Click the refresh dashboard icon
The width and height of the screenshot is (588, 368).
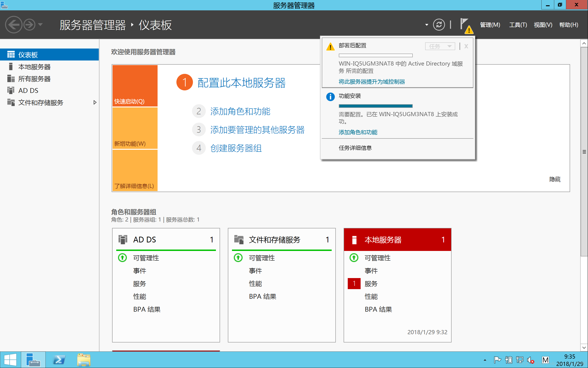(439, 25)
